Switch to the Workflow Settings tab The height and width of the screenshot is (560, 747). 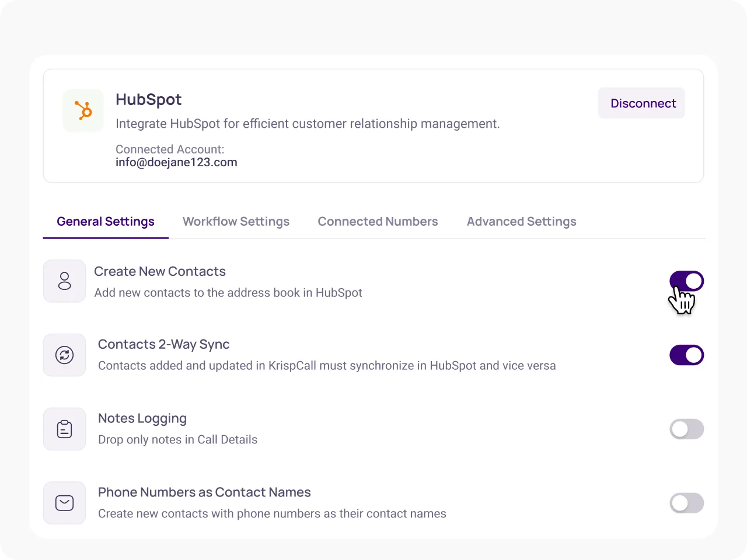point(236,222)
